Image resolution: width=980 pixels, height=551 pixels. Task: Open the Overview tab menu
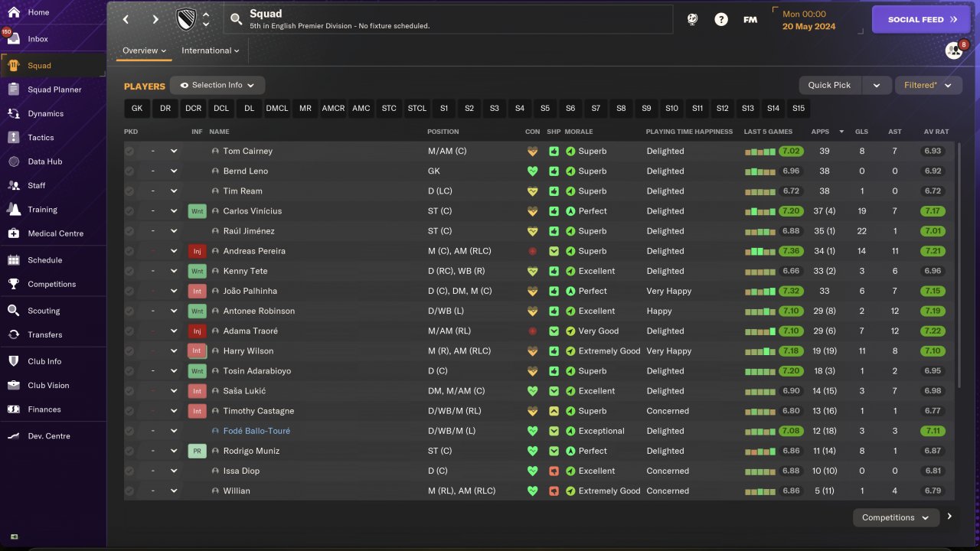(x=144, y=51)
